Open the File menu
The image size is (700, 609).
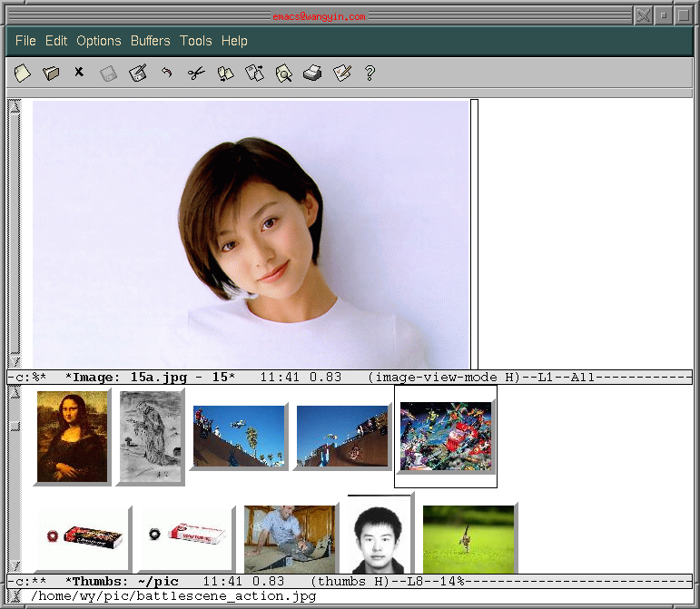tap(25, 41)
